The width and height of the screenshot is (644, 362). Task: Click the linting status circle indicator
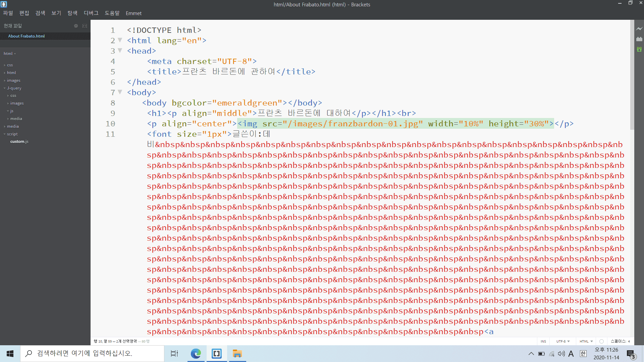(601, 341)
